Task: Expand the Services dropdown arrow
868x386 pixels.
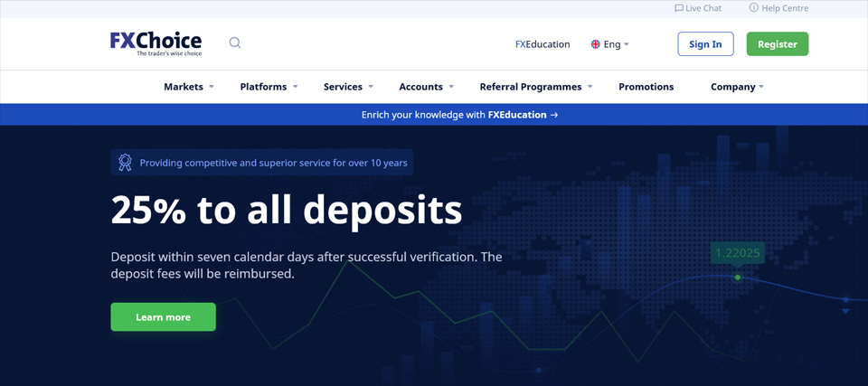Action: point(371,87)
